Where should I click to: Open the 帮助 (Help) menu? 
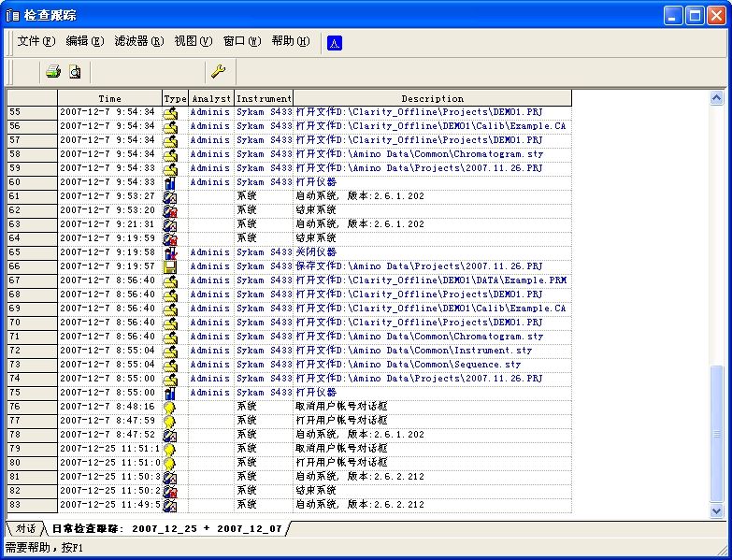tap(290, 41)
